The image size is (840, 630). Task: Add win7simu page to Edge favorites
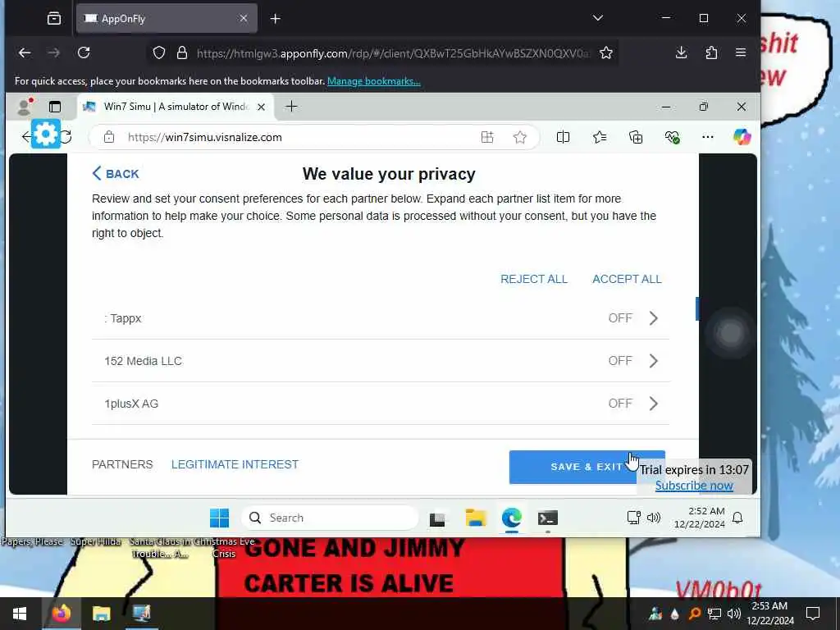(x=519, y=137)
